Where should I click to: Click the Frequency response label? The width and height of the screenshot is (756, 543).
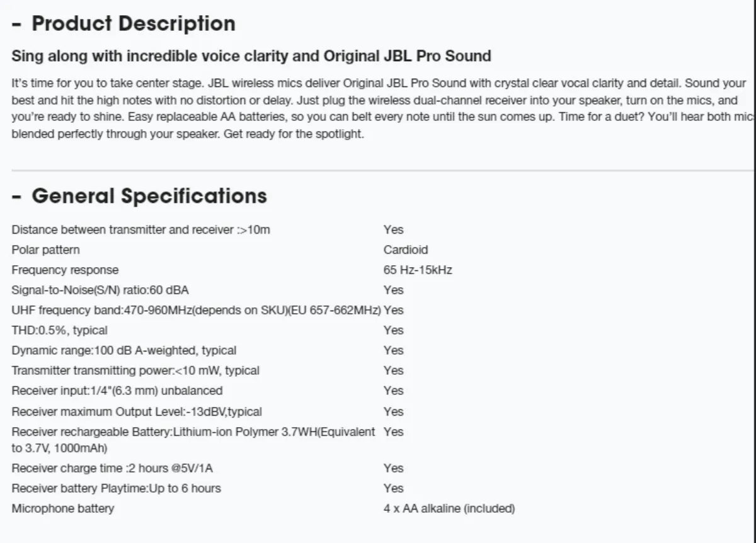pos(65,270)
